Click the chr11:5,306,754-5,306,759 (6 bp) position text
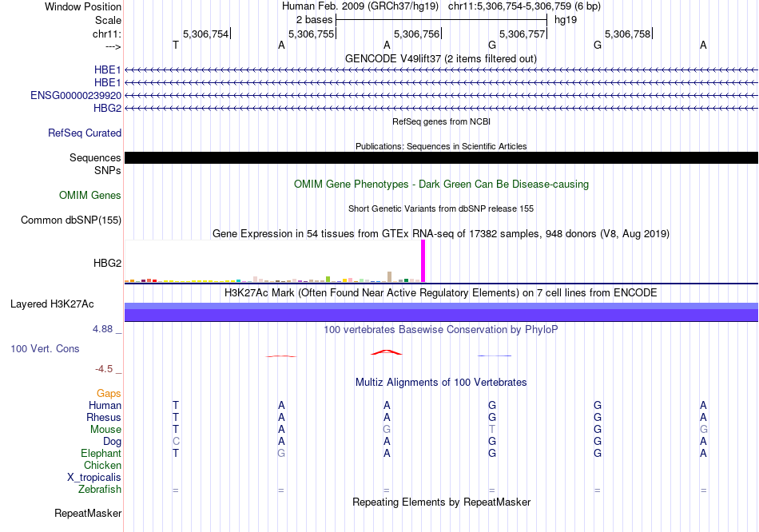 pyautogui.click(x=524, y=6)
